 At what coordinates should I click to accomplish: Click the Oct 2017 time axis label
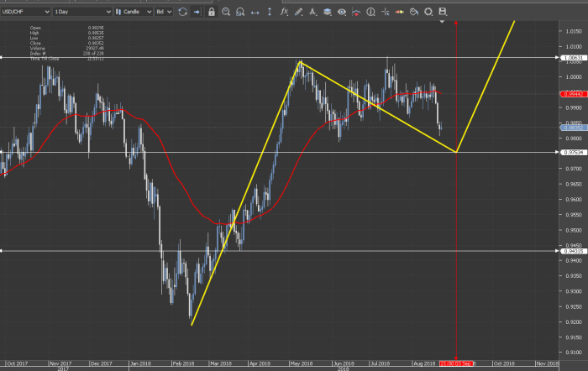18,363
